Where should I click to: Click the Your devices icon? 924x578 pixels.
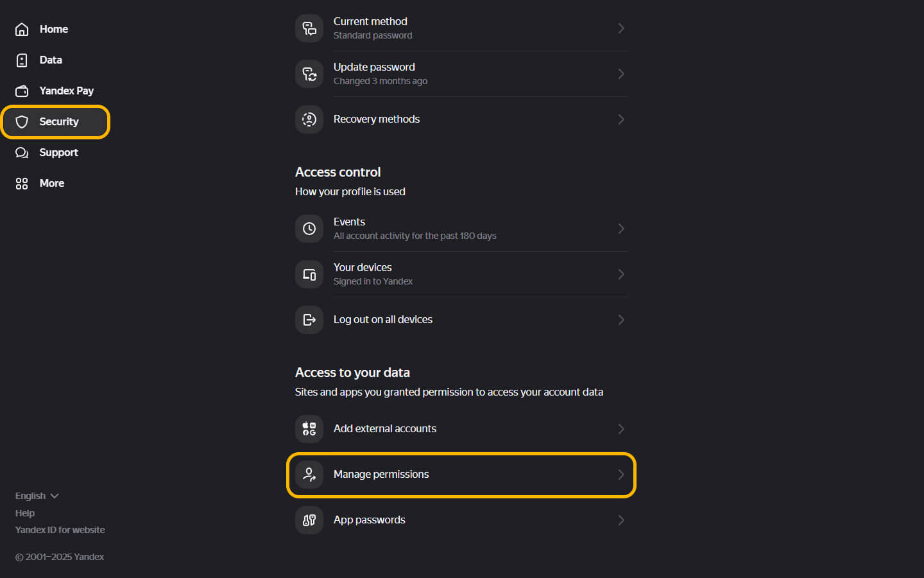309,274
